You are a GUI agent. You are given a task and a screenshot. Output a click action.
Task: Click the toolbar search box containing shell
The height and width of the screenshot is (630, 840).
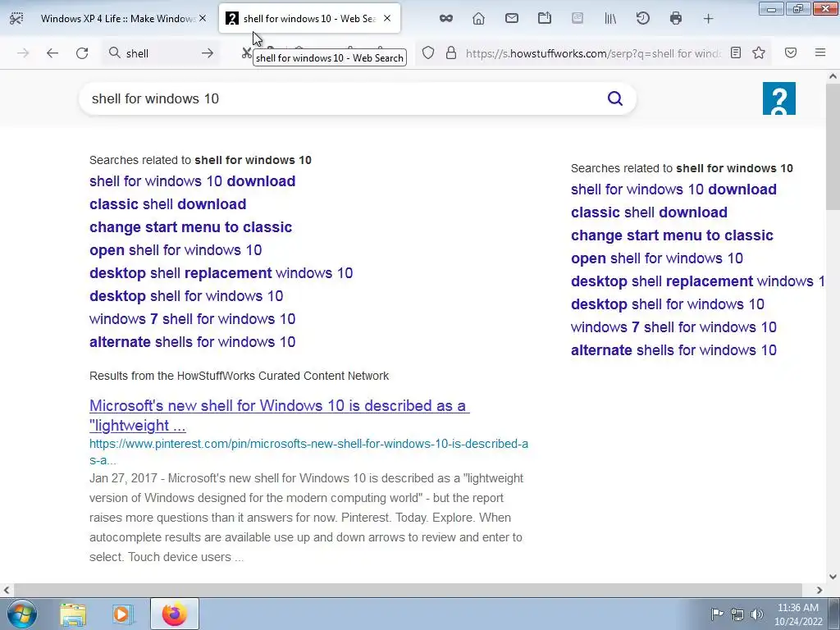point(161,53)
